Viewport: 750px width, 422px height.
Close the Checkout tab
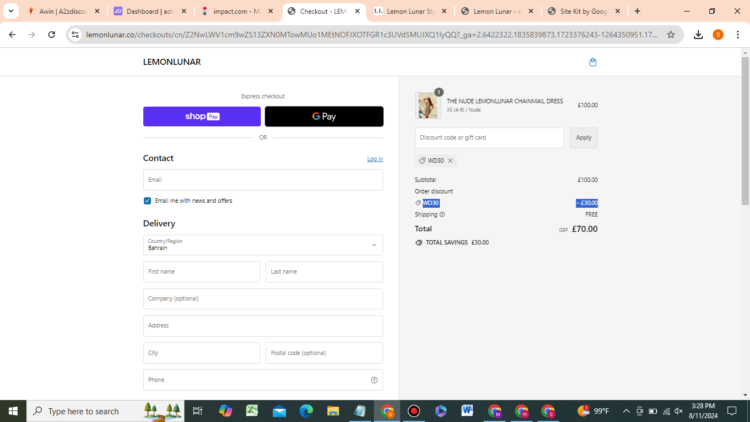(357, 11)
